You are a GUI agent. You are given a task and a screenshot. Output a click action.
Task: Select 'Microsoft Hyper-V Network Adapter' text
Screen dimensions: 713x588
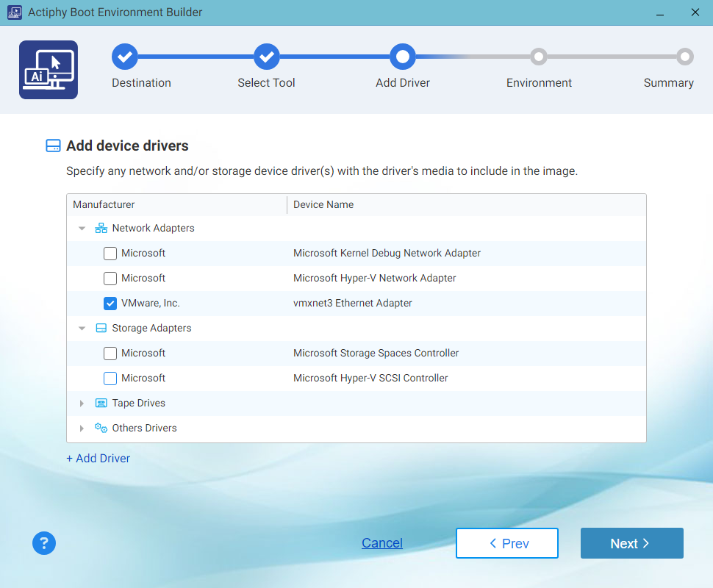click(x=375, y=279)
